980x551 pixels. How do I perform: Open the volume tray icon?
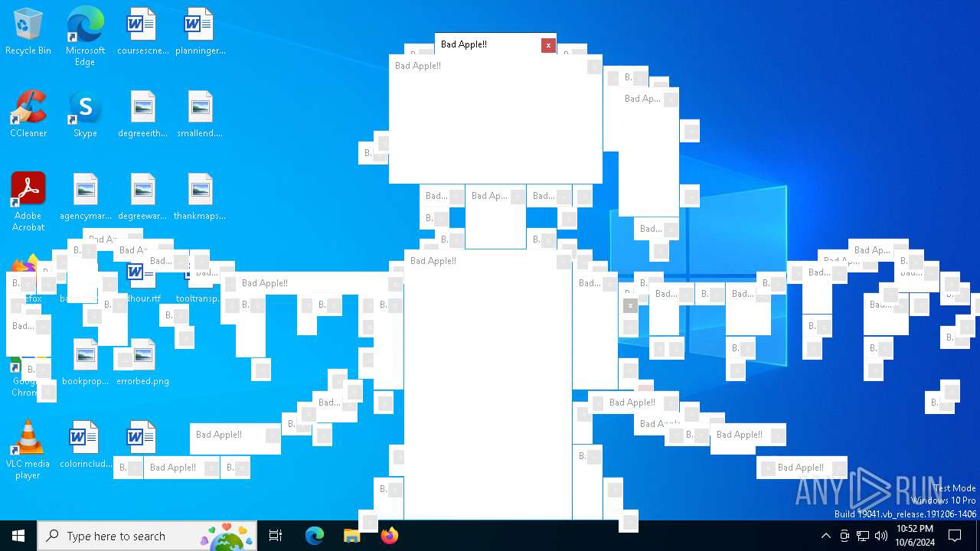881,536
